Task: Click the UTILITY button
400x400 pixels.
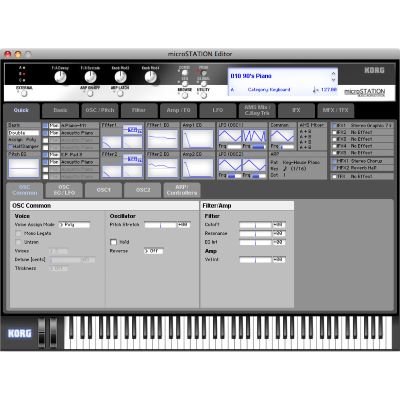Action: 203,95
